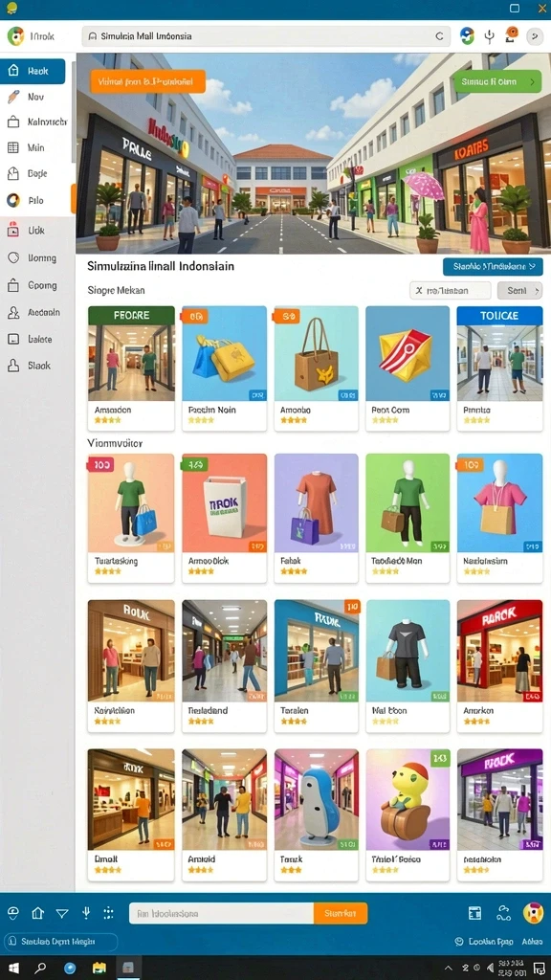Click the orange button on the banner
The width and height of the screenshot is (551, 980).
pyautogui.click(x=148, y=81)
